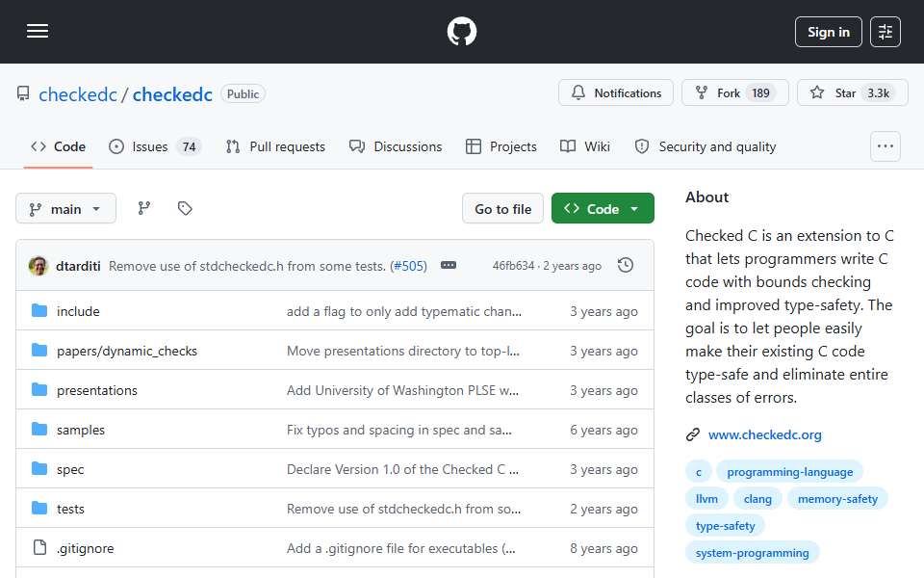Open the include folder
Image resolution: width=924 pixels, height=578 pixels.
[78, 311]
